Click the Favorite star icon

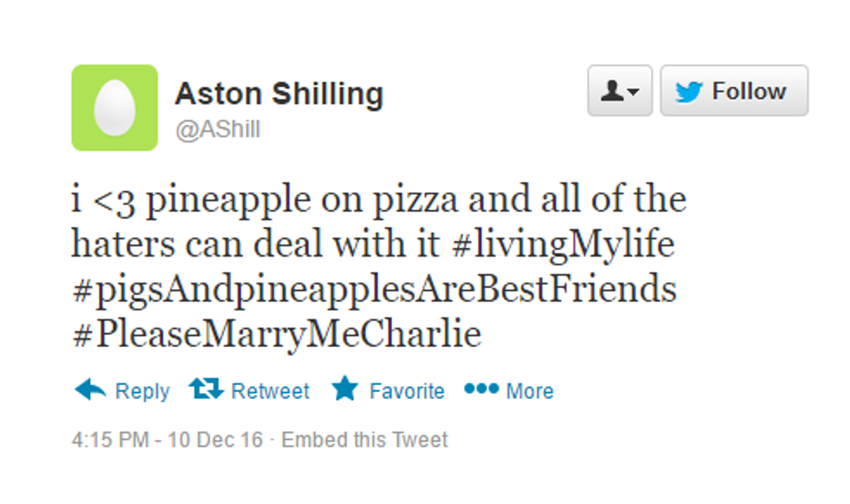pos(344,389)
